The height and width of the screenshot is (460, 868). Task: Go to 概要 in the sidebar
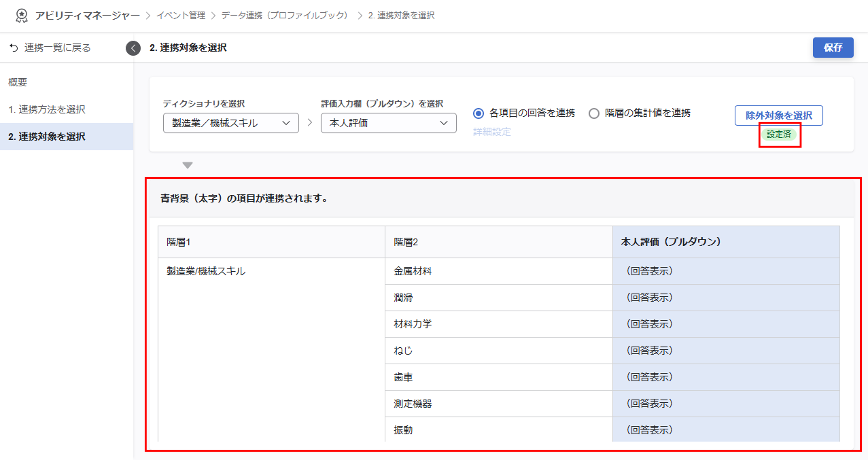(18, 82)
